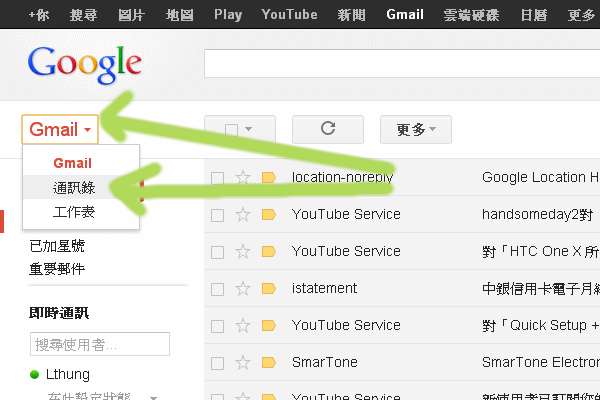
Task: Open 更多 in the top black bar
Action: click(x=581, y=15)
